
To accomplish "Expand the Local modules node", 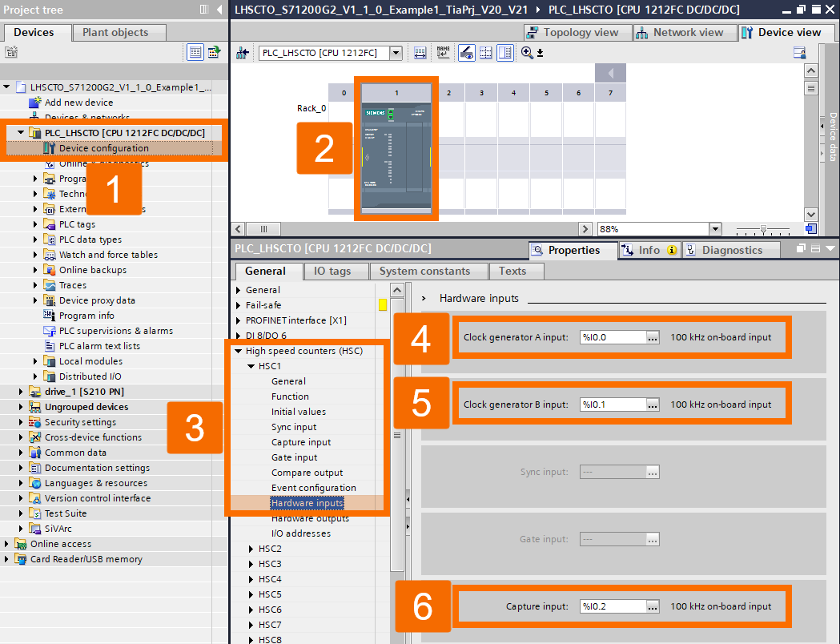I will [x=35, y=361].
